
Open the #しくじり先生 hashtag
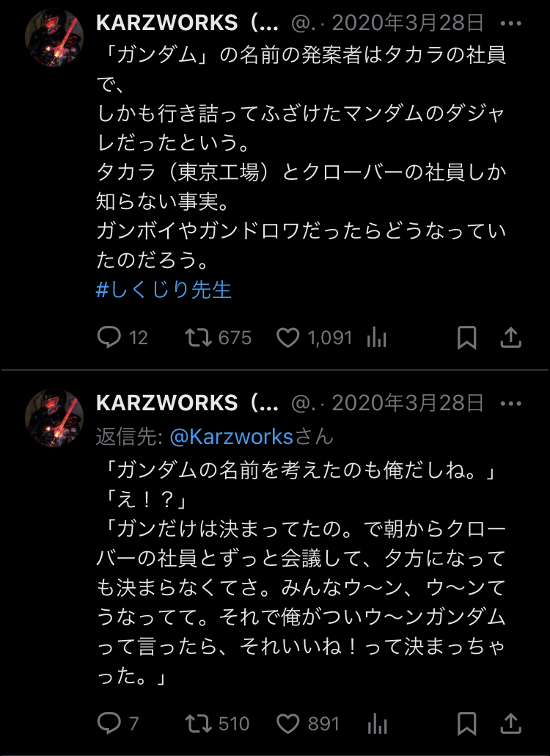(x=164, y=290)
